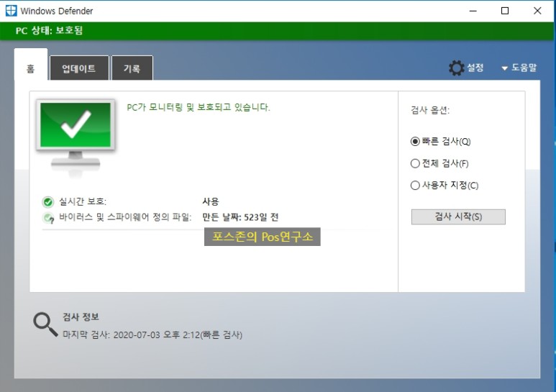Switch to the 홈 tab

pyautogui.click(x=31, y=65)
